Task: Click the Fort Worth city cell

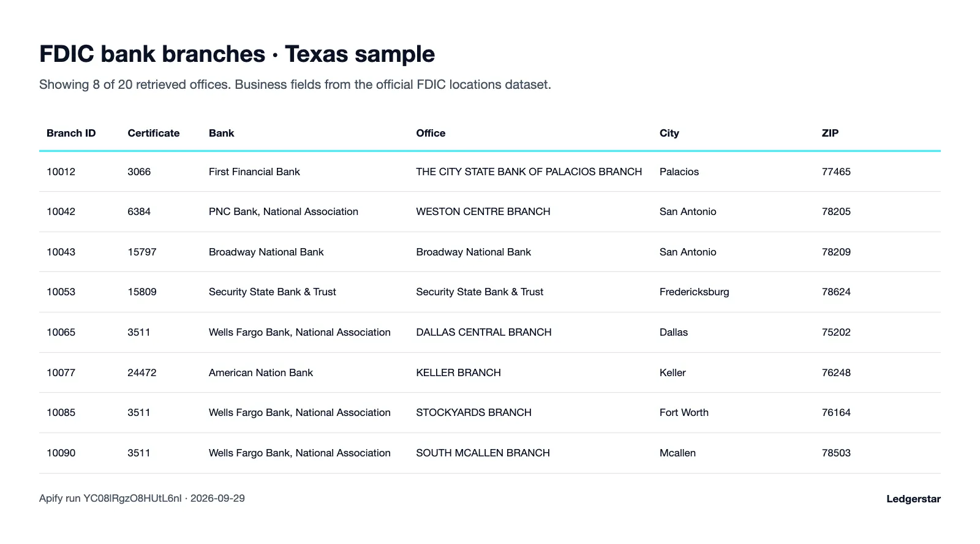Action: 684,412
